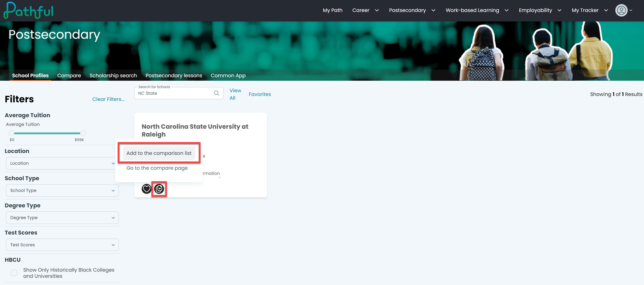Click the Clear Filters link
Screen dimensions: 644x285
(109, 99)
